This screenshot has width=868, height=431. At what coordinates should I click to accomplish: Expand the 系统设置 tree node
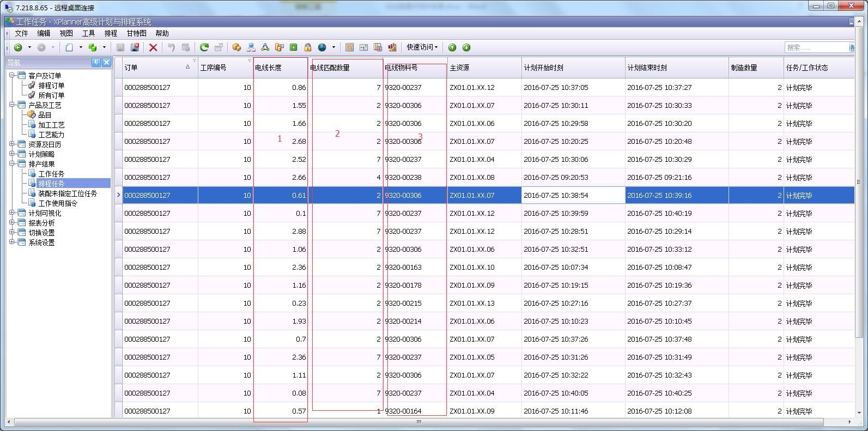pyautogui.click(x=12, y=242)
